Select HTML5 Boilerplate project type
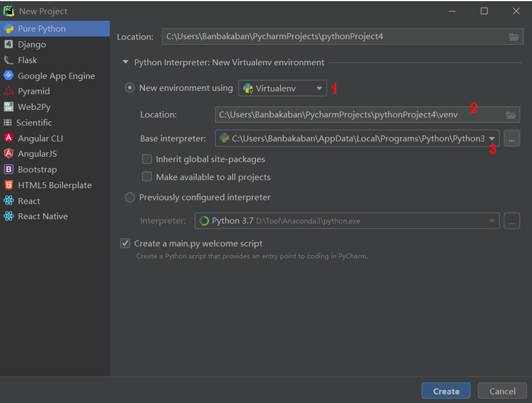Screen dimensions: 532x403 click(55, 185)
